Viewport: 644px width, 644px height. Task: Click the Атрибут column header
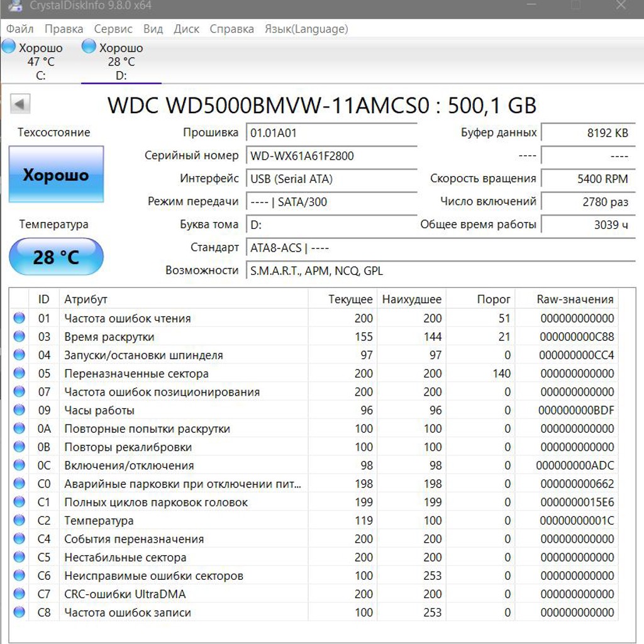coord(184,299)
